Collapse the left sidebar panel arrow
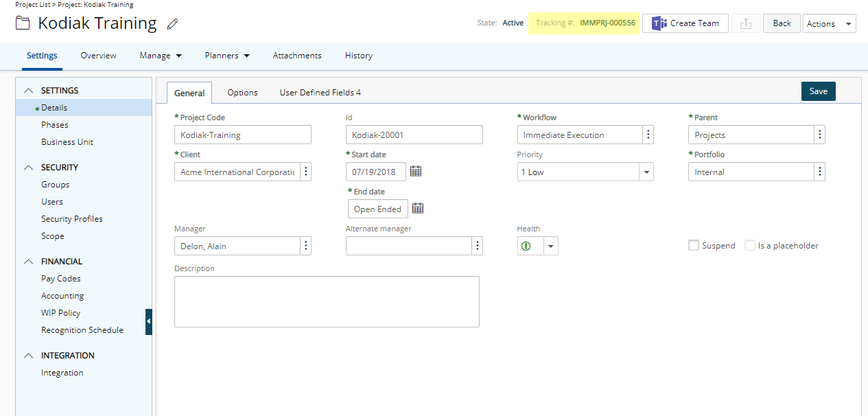 point(149,321)
